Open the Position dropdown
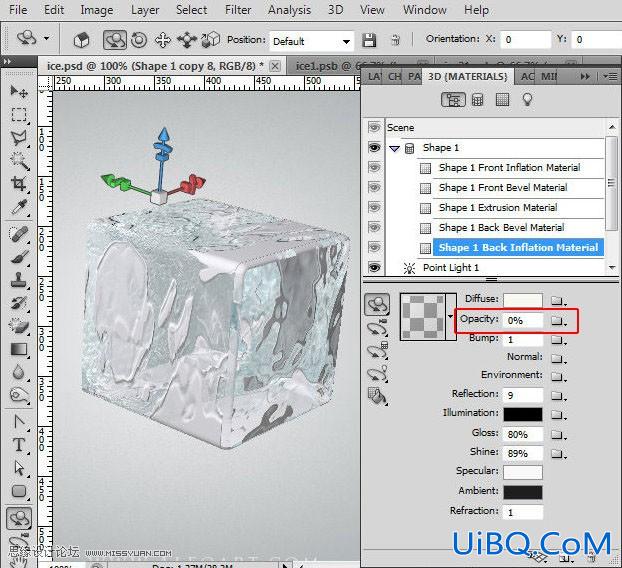Viewport: 622px width, 568px height. click(346, 41)
